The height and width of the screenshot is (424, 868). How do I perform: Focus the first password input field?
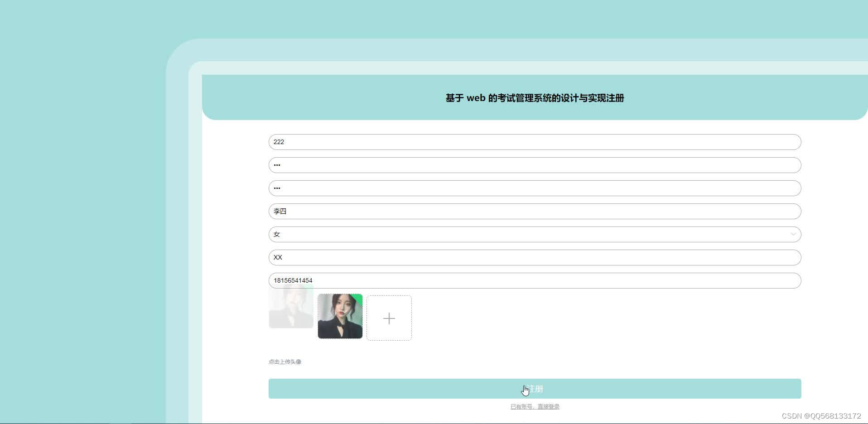click(x=534, y=165)
